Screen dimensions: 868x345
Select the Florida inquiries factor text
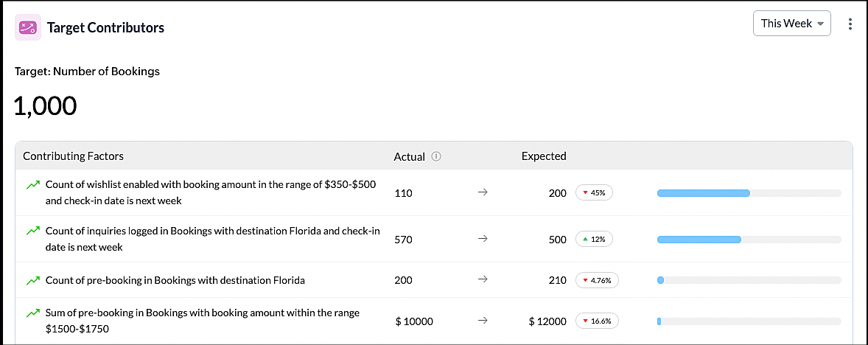(212, 239)
